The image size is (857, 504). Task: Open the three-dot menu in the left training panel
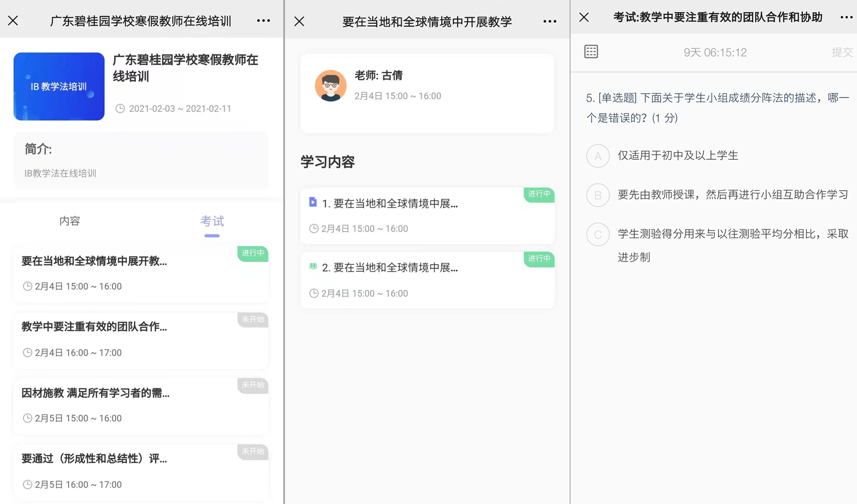coord(263,21)
